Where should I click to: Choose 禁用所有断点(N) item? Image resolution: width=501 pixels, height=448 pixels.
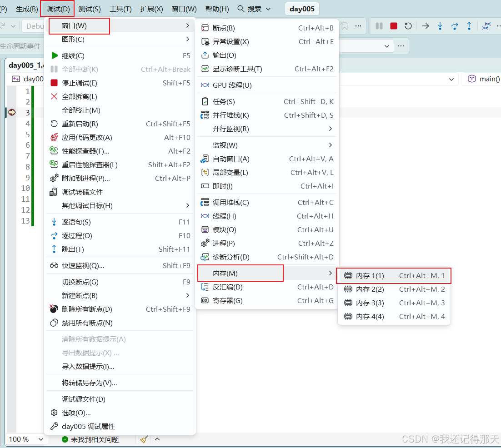120,323
